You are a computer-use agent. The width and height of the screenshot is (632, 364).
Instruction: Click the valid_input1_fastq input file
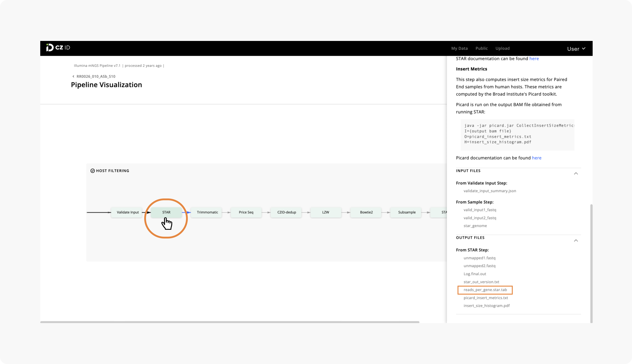tap(480, 210)
